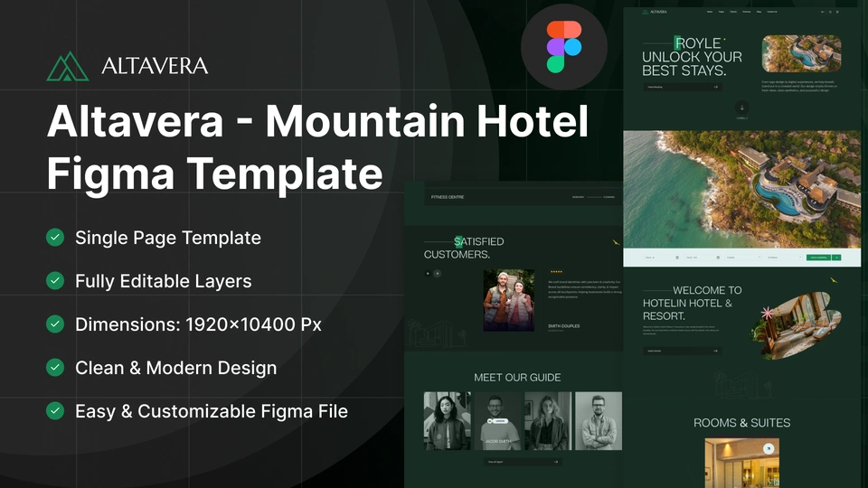Click the next-arrow circle in Satisfied Customers
This screenshot has width=868, height=488.
click(x=438, y=273)
